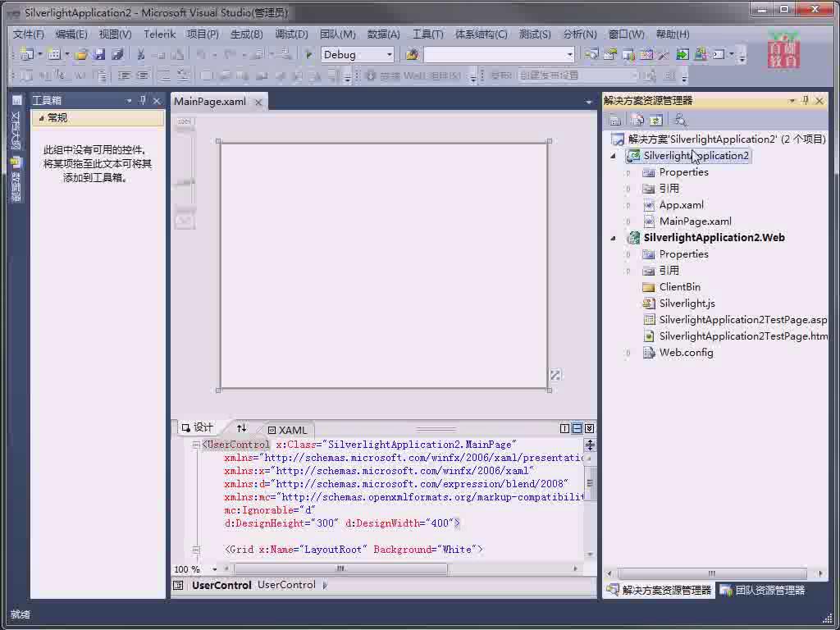Image resolution: width=840 pixels, height=630 pixels.
Task: Open Solution Explorer from the main toolbar icon
Action: (x=591, y=54)
